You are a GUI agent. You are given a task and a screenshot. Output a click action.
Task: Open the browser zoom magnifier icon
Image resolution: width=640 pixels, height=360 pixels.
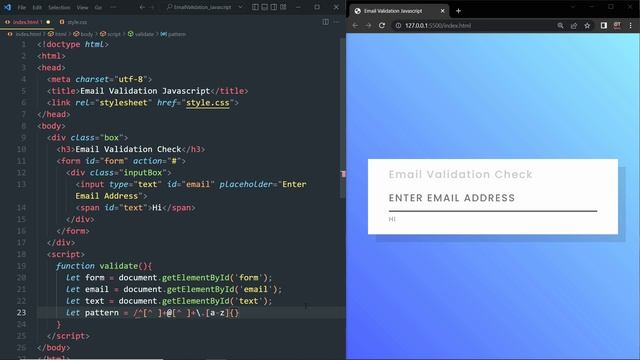click(x=560, y=25)
